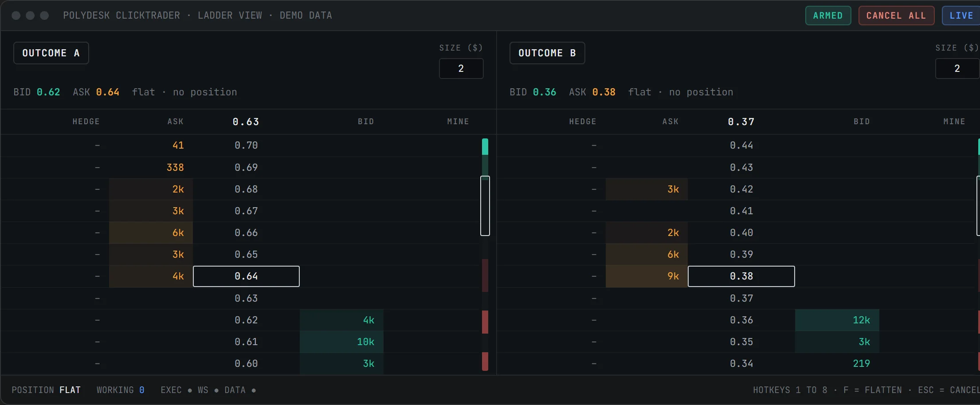Click the 9k ask cell at 0.38
The height and width of the screenshot is (405, 980).
(647, 276)
